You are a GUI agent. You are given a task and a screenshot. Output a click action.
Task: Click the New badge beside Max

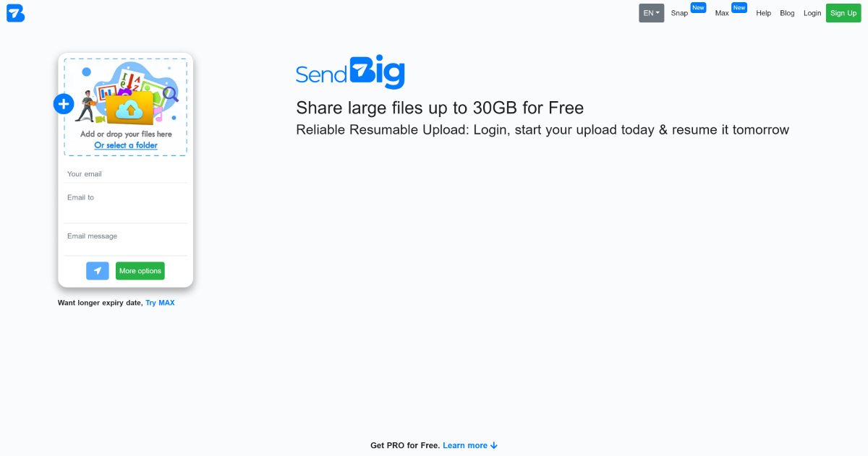coord(739,8)
